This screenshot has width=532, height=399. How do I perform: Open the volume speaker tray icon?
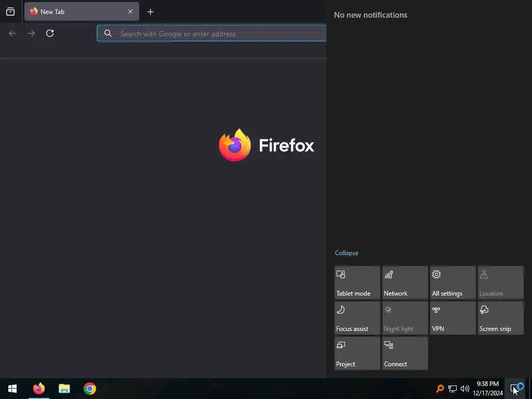[x=465, y=389]
